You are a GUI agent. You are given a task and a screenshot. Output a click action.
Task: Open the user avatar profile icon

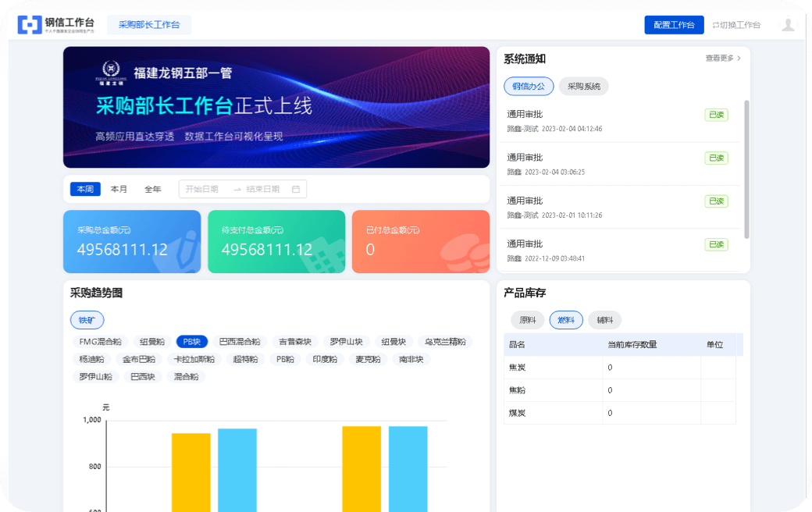pos(788,25)
